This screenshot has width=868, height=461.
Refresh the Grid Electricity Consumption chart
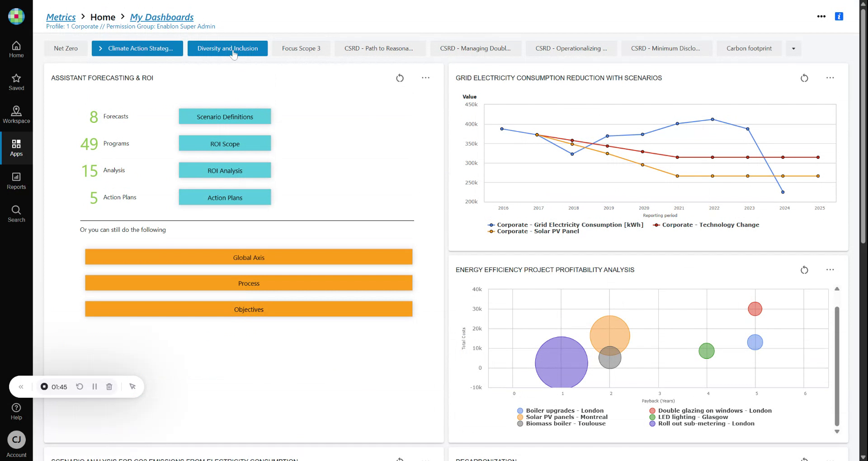coord(804,78)
